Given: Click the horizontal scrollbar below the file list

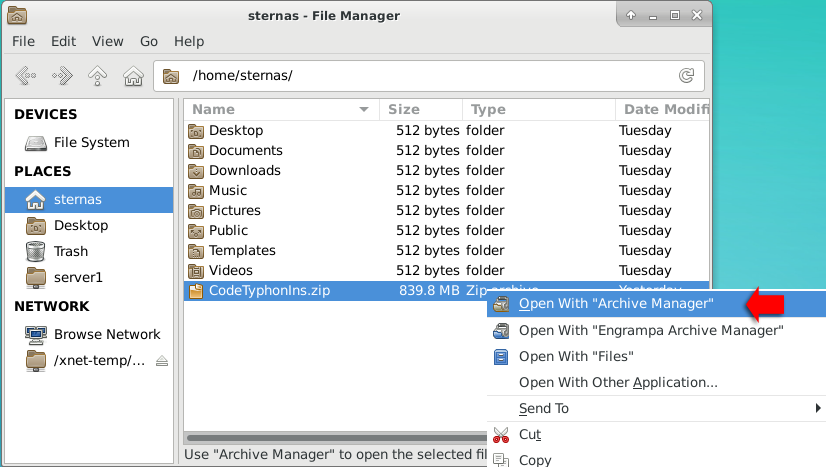Looking at the screenshot, I should click(337, 438).
